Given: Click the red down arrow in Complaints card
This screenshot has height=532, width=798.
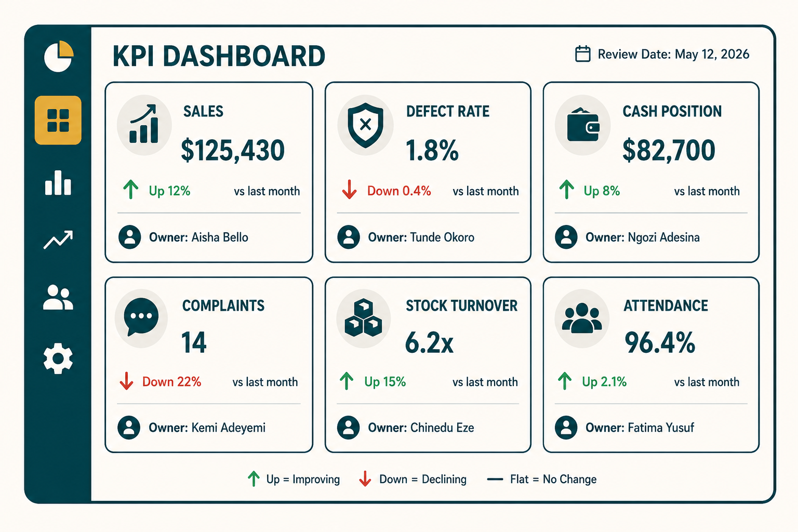Looking at the screenshot, I should [126, 381].
